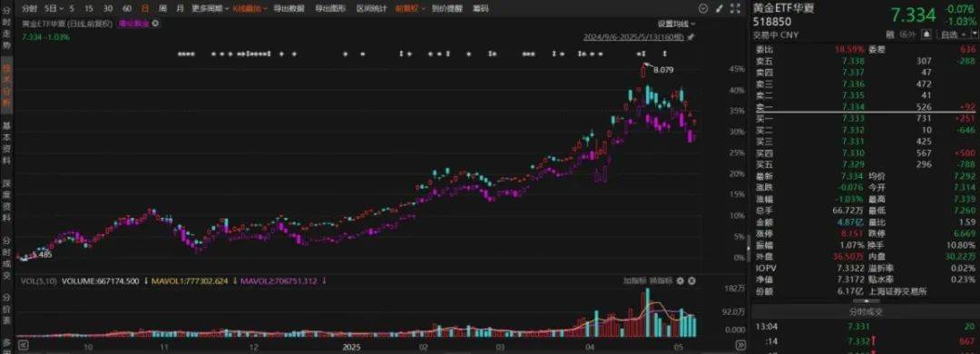Click the purple overlay stock name link

(x=133, y=23)
